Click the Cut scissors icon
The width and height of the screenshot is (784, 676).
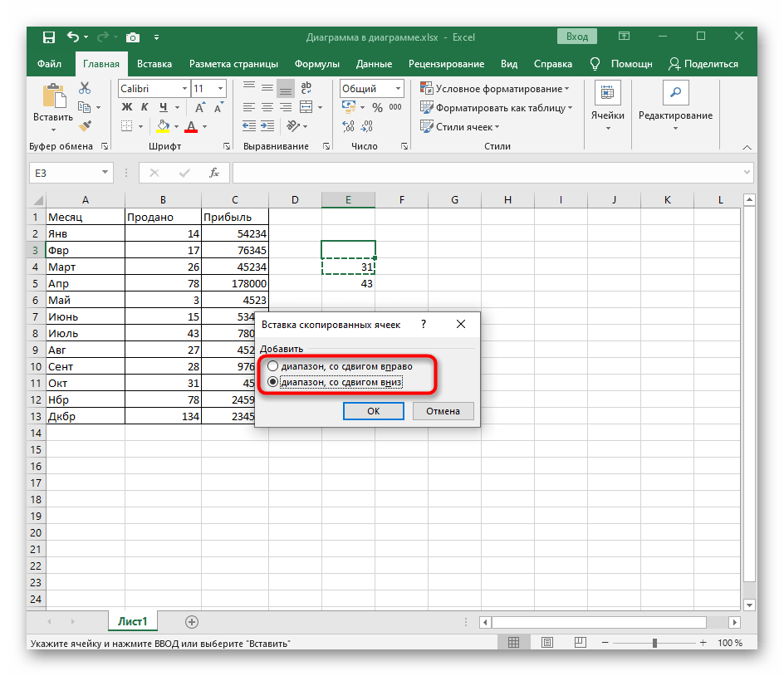click(x=84, y=89)
